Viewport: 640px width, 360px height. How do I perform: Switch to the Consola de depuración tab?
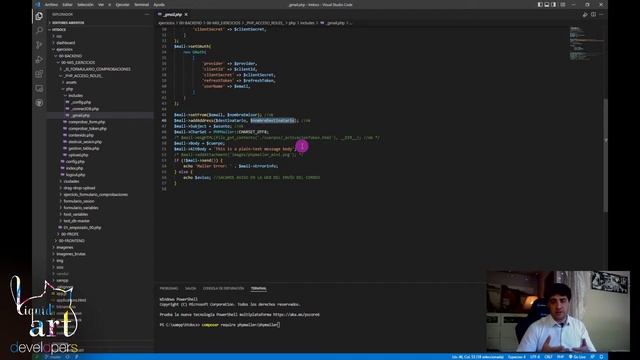click(x=223, y=289)
